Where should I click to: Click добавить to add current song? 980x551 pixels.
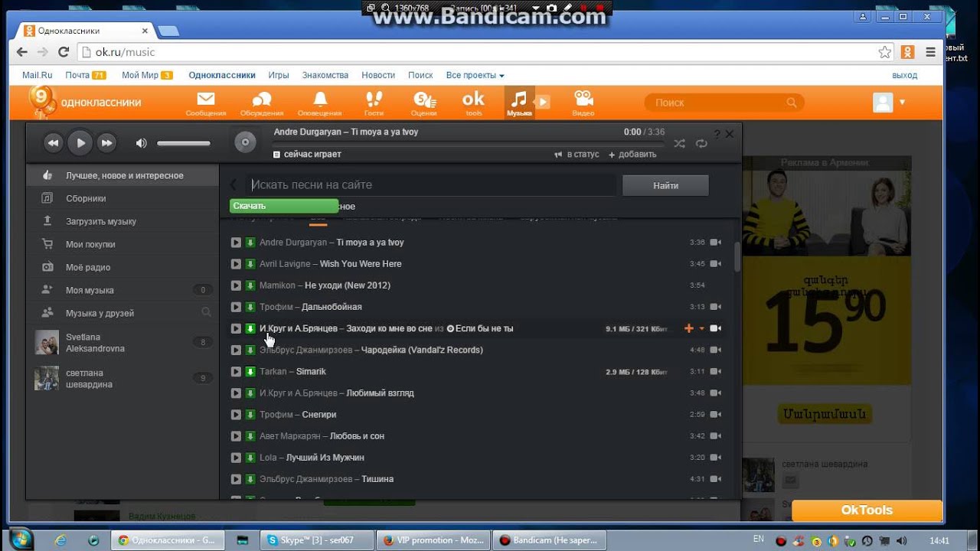pos(632,155)
